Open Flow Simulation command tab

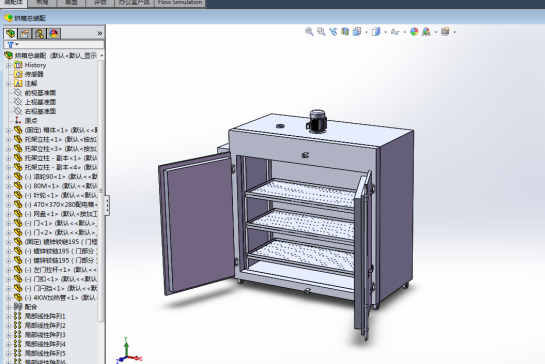point(180,3)
